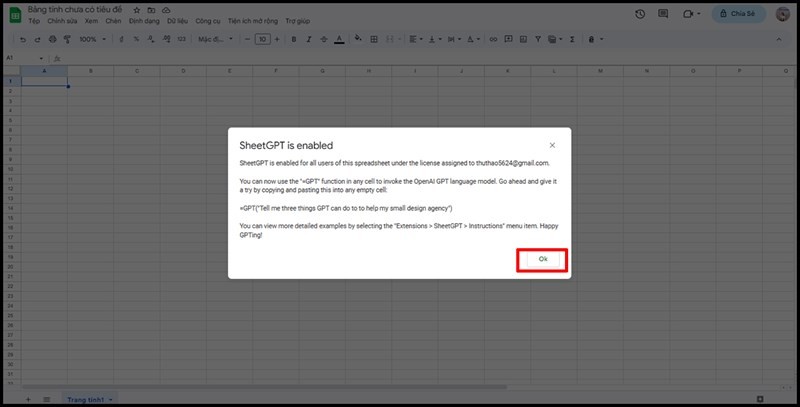Open the borders tool
The image size is (800, 407).
pos(374,39)
